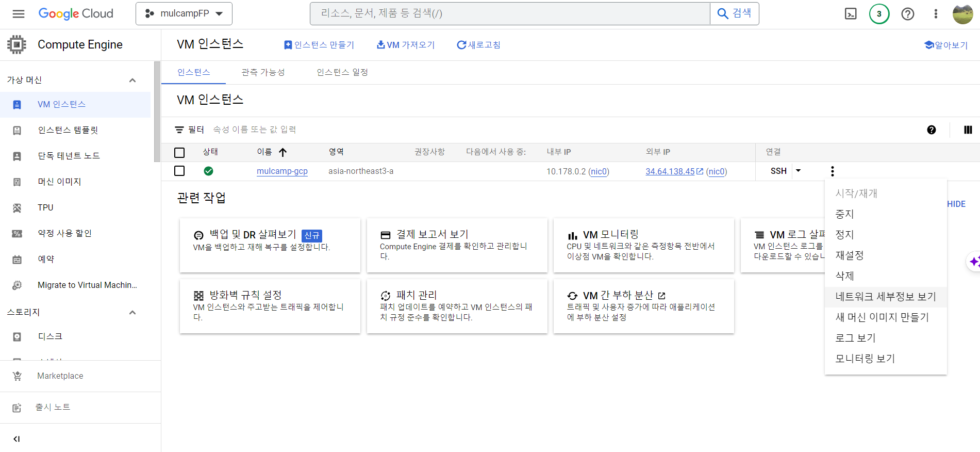This screenshot has height=452, width=980.
Task: Switch to the 인스턴스 일정 tab
Action: tap(342, 72)
